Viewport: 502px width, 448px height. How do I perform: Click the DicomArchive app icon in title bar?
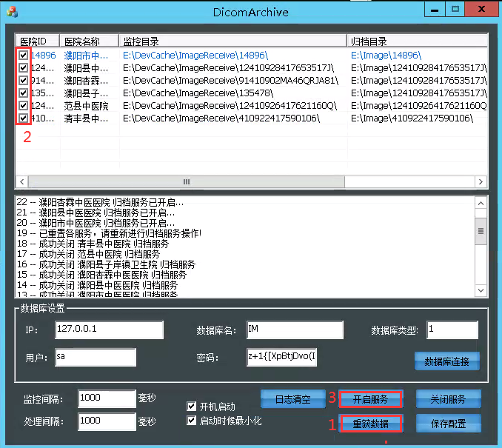pyautogui.click(x=12, y=11)
